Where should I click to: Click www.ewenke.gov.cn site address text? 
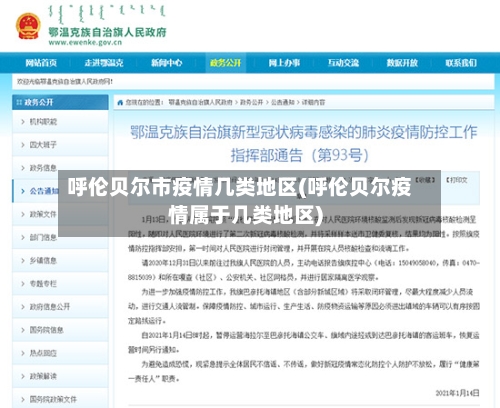[x=85, y=43]
